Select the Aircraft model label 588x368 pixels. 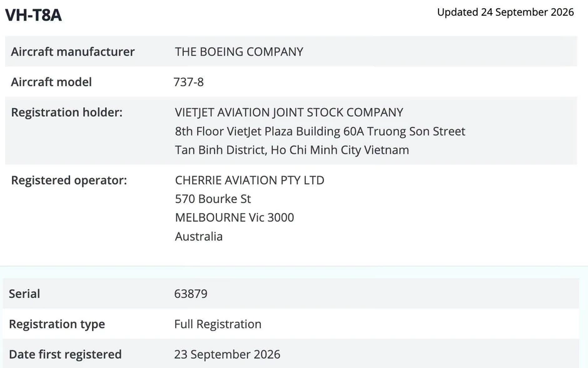[x=51, y=82]
